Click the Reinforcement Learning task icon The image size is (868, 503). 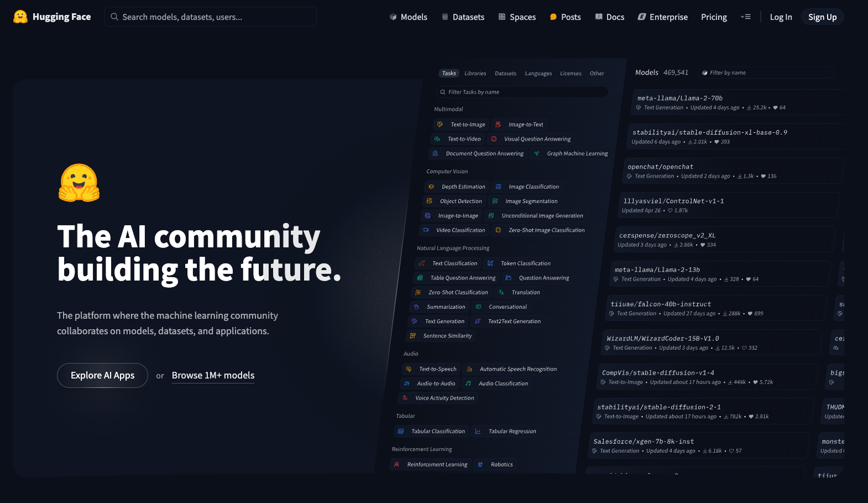pyautogui.click(x=396, y=465)
